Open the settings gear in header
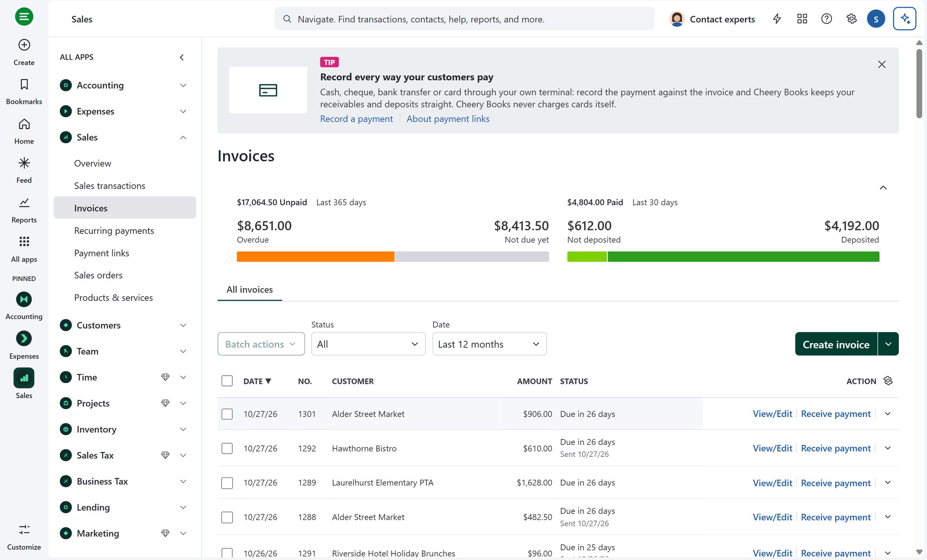The width and height of the screenshot is (927, 560). click(x=851, y=19)
